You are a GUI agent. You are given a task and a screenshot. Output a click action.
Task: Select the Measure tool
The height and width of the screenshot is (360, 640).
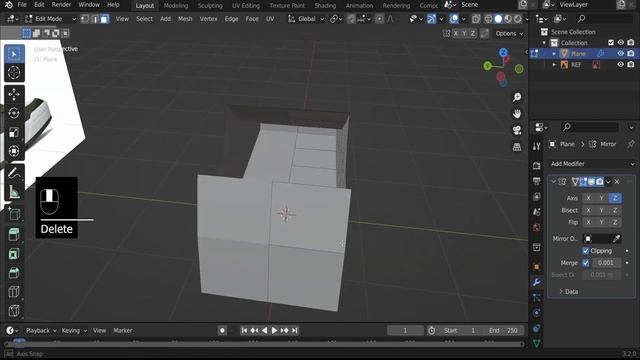click(14, 192)
